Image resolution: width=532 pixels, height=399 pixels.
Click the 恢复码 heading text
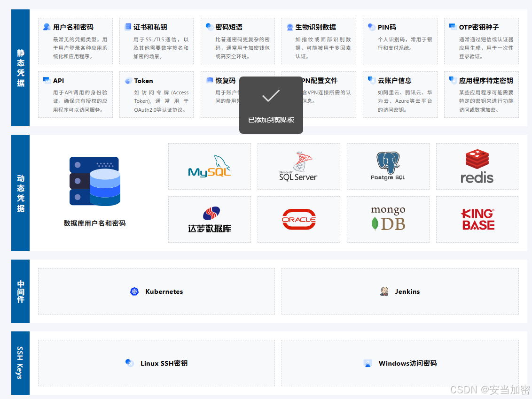pos(225,81)
